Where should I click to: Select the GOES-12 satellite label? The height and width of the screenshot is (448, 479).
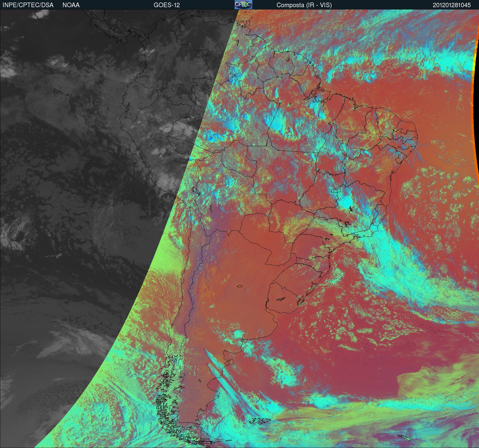tap(167, 5)
